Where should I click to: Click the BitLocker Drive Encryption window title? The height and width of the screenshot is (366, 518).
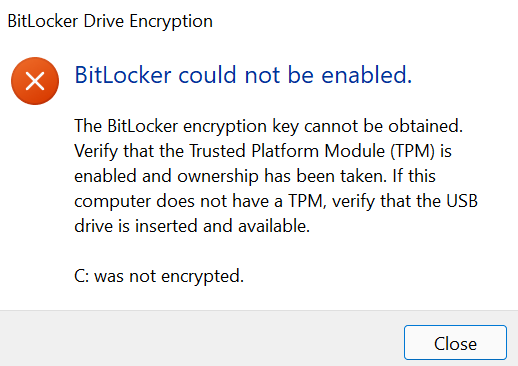pos(110,22)
